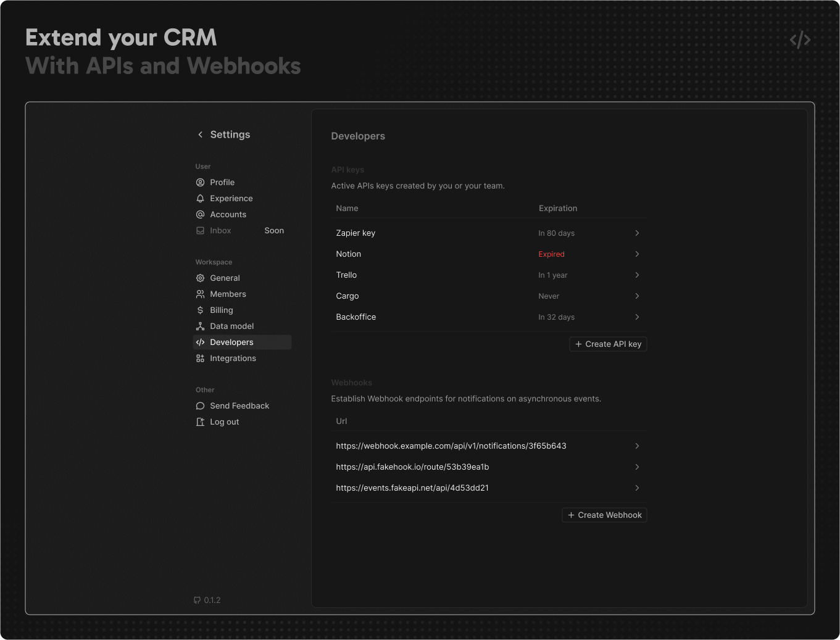The height and width of the screenshot is (640, 840).
Task: Click the Create API key button
Action: point(608,344)
